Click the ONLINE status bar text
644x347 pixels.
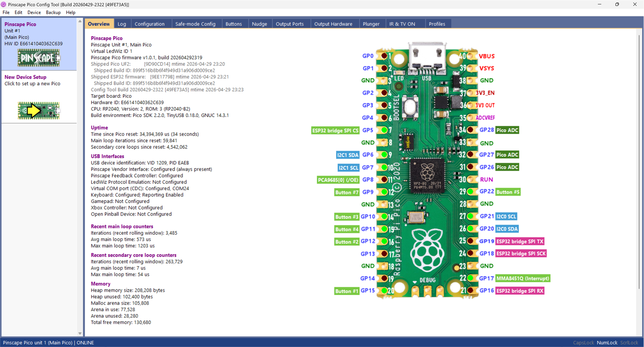pos(85,343)
